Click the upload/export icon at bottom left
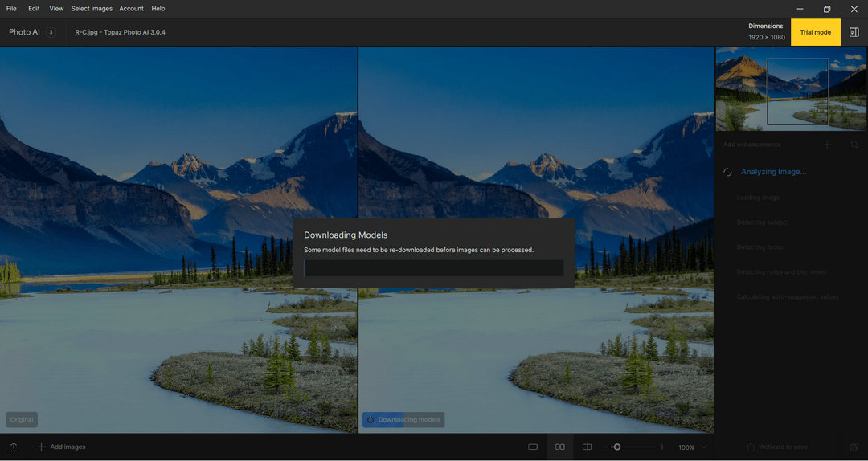Image resolution: width=868 pixels, height=461 pixels. [14, 447]
